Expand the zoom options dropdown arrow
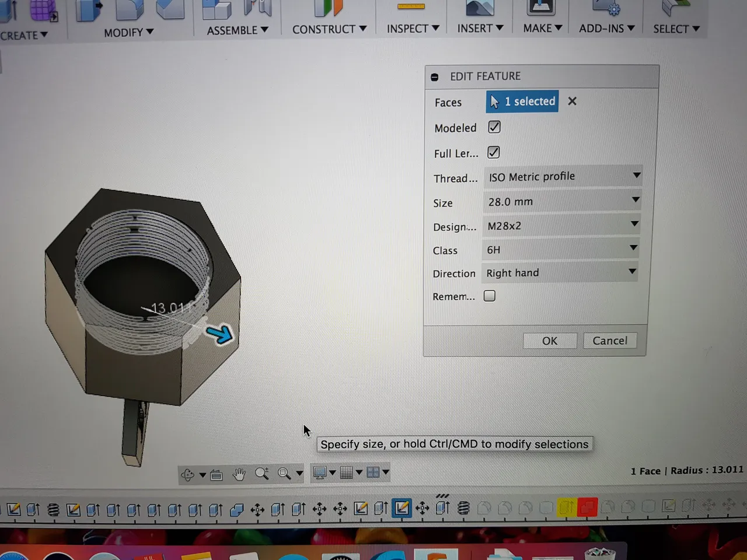747x560 pixels. 299,473
